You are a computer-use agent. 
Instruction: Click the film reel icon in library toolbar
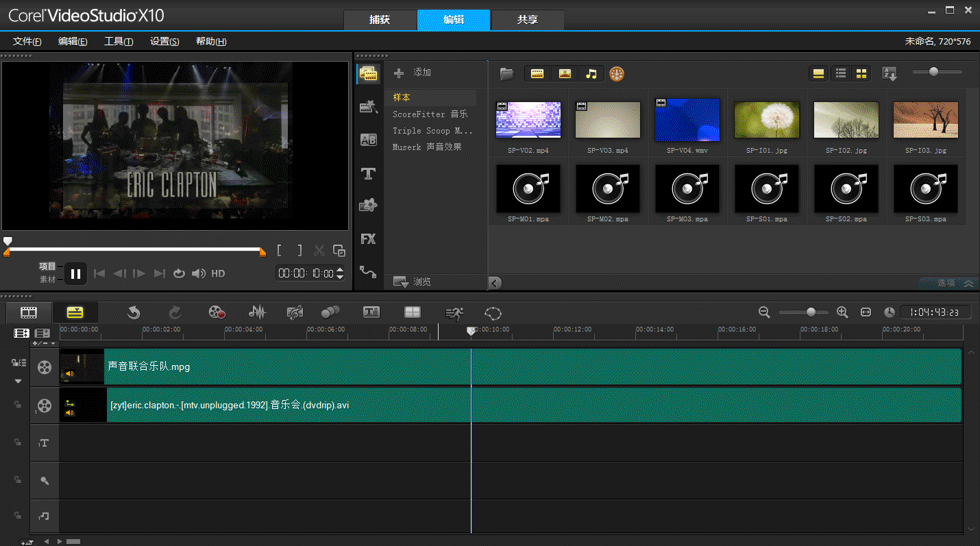(x=617, y=73)
